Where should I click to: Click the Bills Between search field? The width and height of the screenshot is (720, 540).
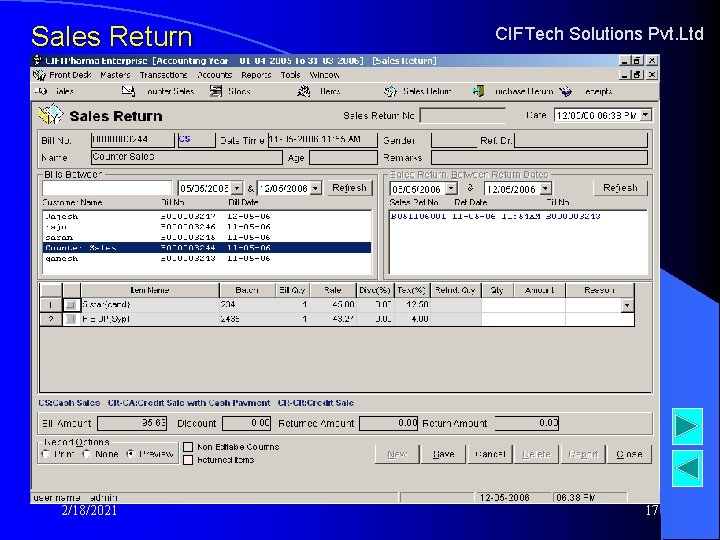coord(107,188)
